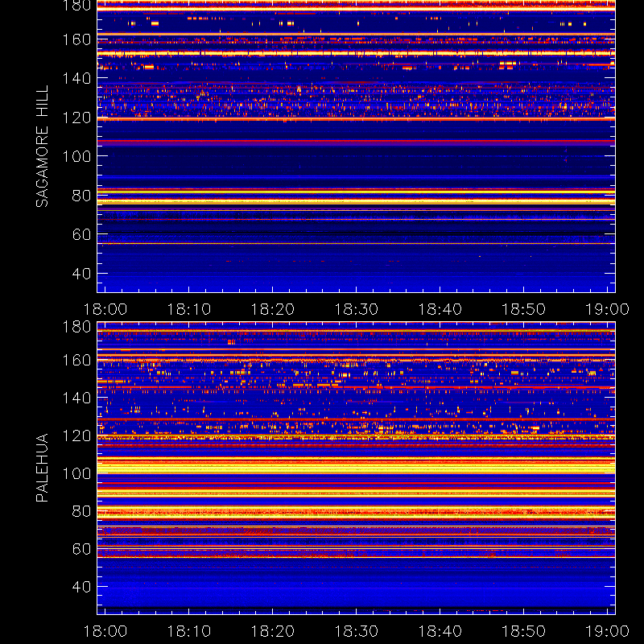Select the 100 frequency label on Palehua plot
Image resolution: width=644 pixels, height=644 pixels.
tap(76, 474)
